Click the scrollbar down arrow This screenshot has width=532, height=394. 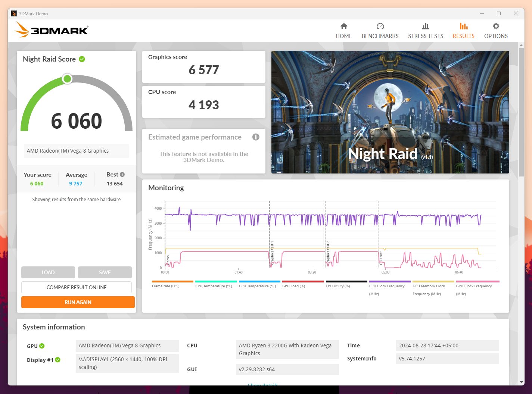point(521,382)
